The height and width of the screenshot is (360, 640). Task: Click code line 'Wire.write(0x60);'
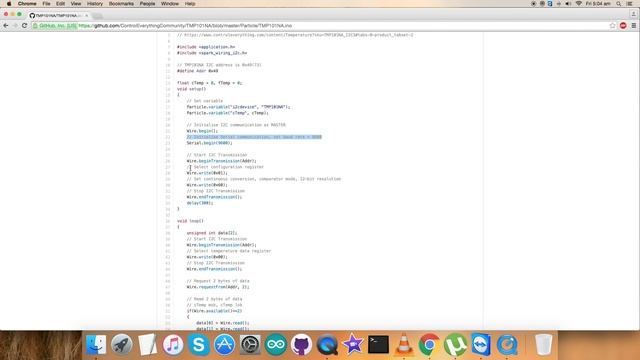[207, 185]
